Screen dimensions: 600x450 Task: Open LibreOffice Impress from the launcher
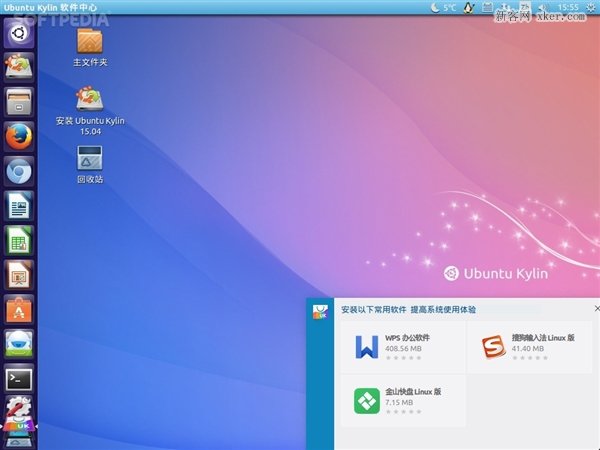point(18,274)
